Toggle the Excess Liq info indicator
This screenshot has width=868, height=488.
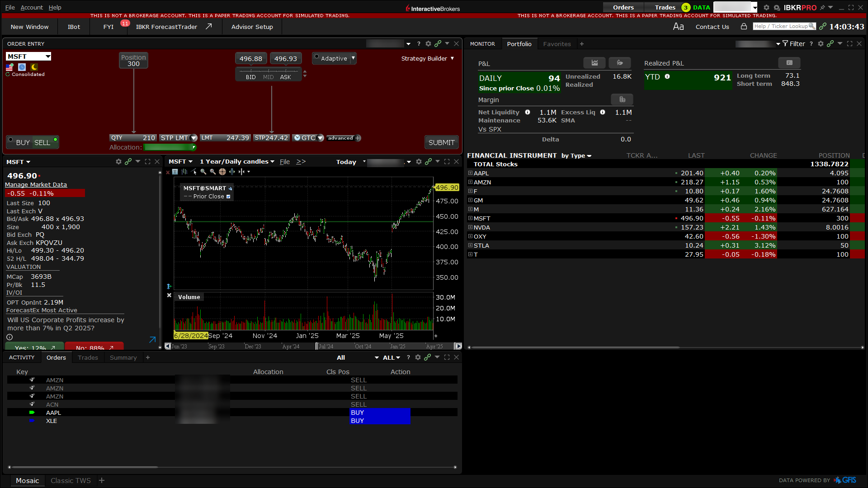click(x=603, y=112)
